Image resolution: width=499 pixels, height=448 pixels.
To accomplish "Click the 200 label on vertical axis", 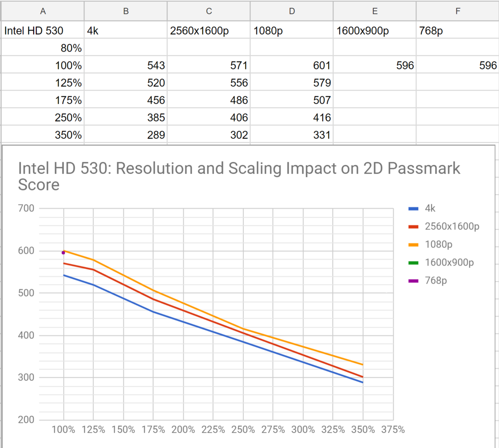I will pos(26,420).
